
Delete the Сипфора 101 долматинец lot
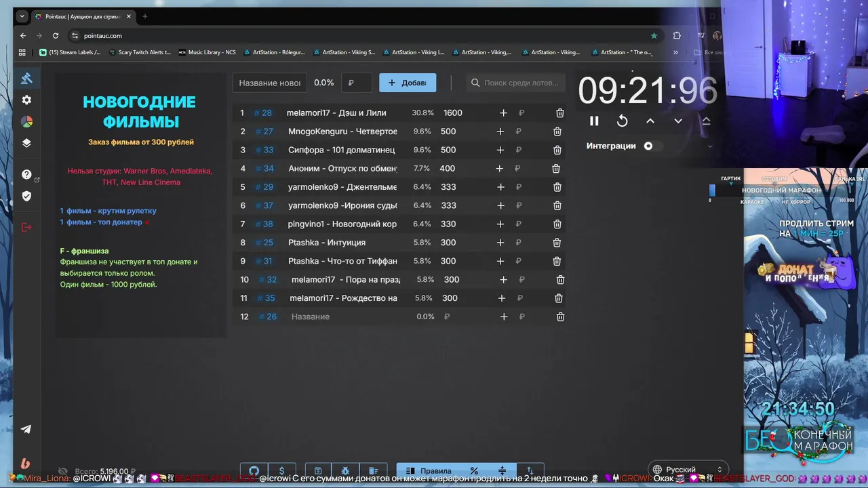click(x=557, y=150)
